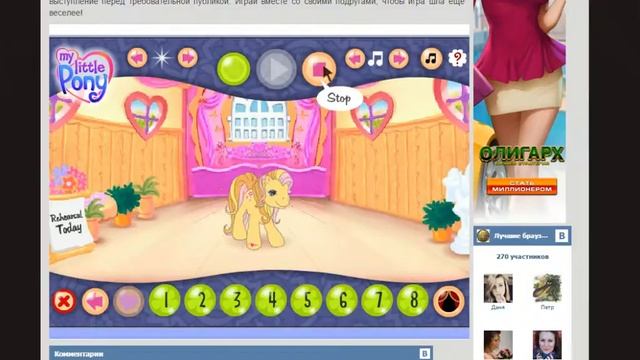Select dance move button 6

point(342,300)
